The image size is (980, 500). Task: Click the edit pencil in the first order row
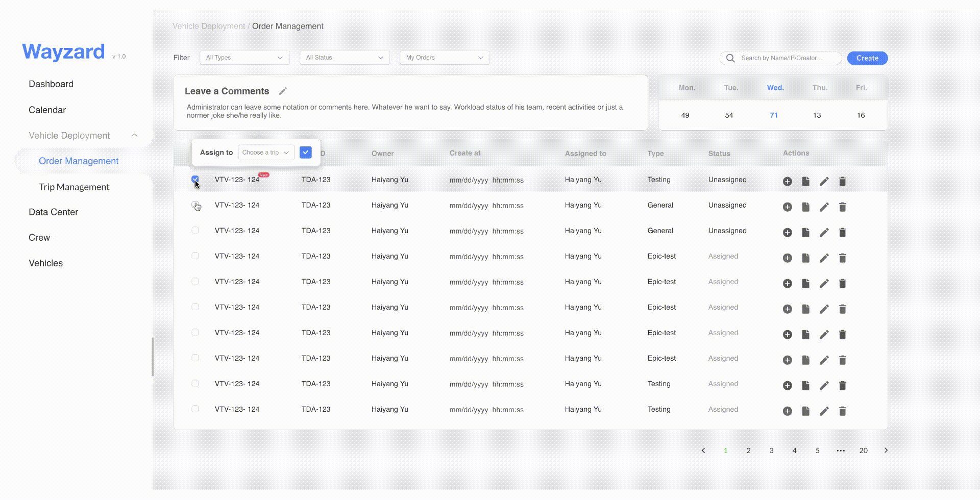tap(824, 181)
